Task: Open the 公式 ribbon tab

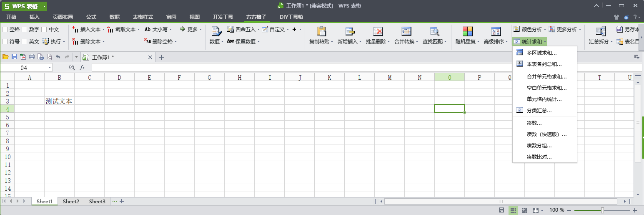Action: [x=91, y=17]
